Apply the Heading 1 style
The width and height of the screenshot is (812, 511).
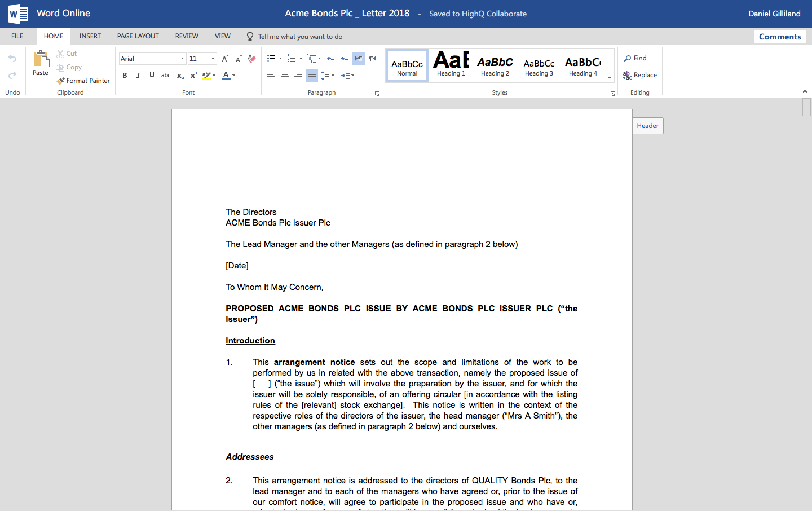tap(451, 66)
